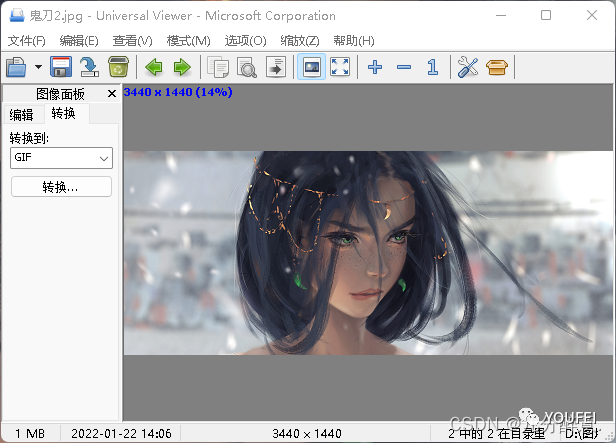
Task: Open the 选项(O) menu
Action: coord(246,40)
